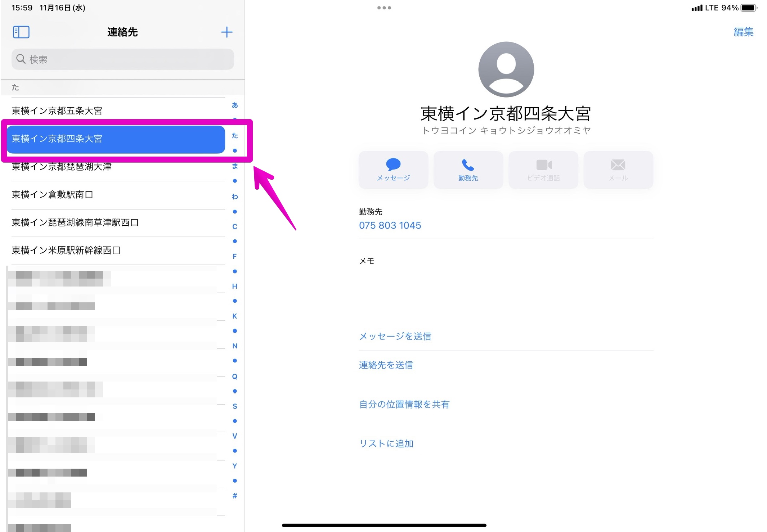767x532 pixels.
Task: Tap the battery icon in status bar
Action: coord(749,8)
